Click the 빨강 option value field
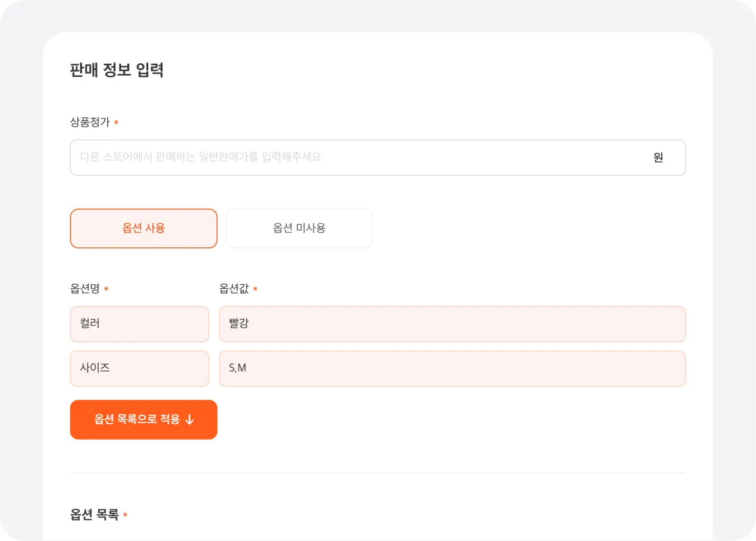Screen dimensions: 756x541 pos(452,324)
